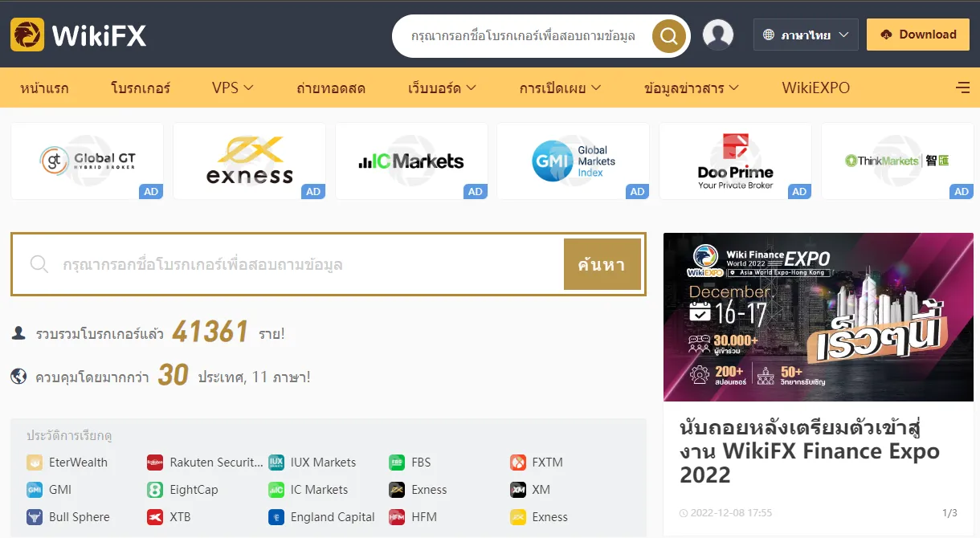The image size is (980, 538).
Task: Open the IC Markets ad banner
Action: click(x=411, y=161)
